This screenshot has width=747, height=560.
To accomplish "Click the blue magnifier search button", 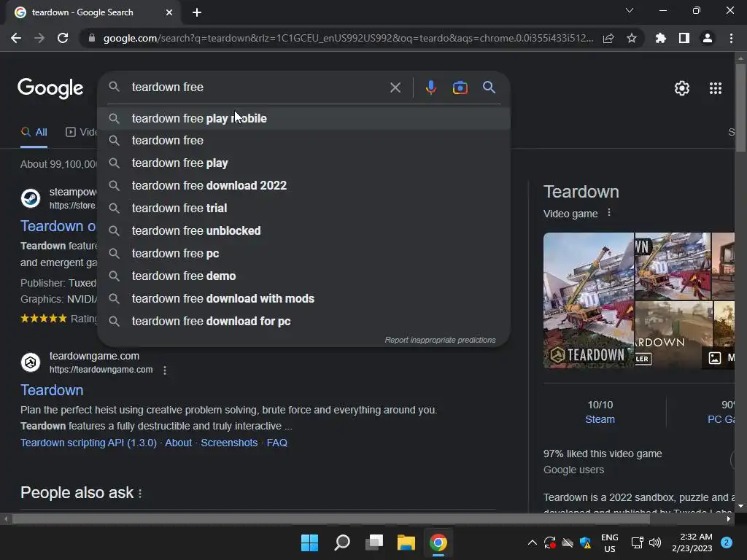I will [x=489, y=87].
